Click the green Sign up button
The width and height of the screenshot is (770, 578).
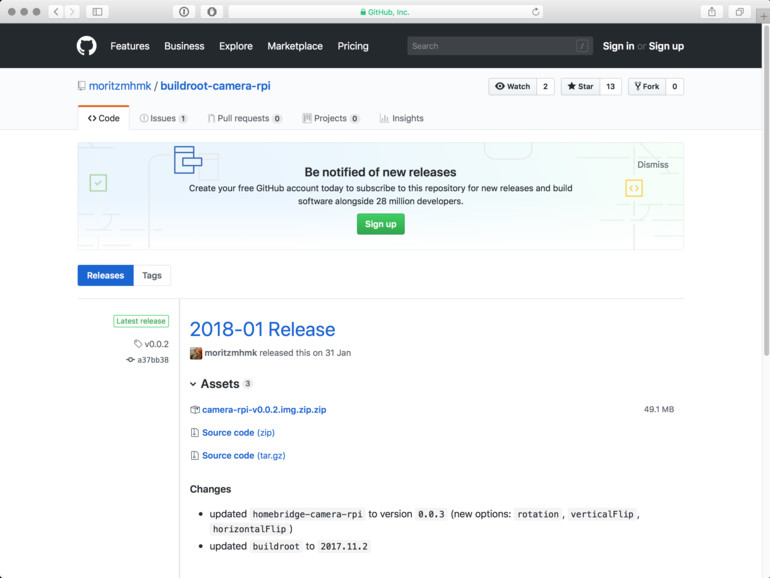(381, 224)
